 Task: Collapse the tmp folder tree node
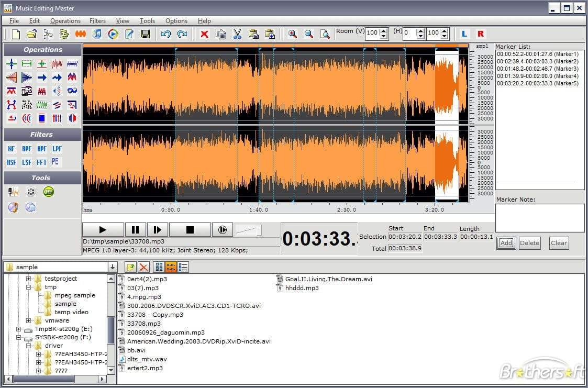click(29, 287)
